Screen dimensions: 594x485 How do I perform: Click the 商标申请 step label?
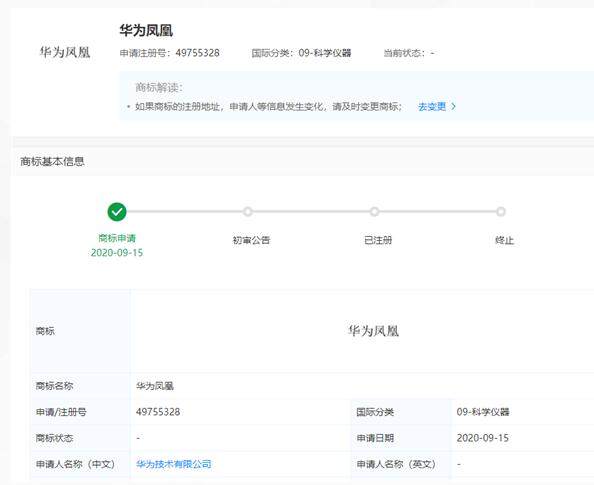tap(117, 238)
